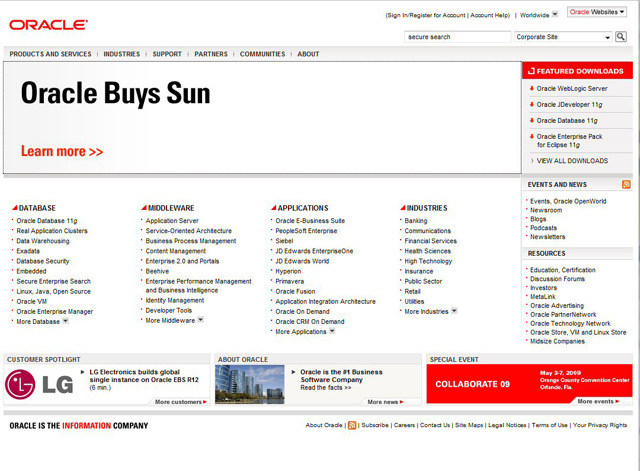Image resolution: width=640 pixels, height=471 pixels.
Task: Open Siebel link
Action: (x=284, y=241)
